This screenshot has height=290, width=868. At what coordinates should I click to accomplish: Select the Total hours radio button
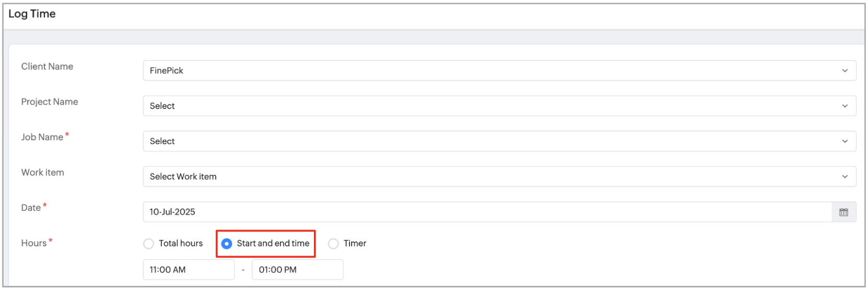tap(149, 244)
